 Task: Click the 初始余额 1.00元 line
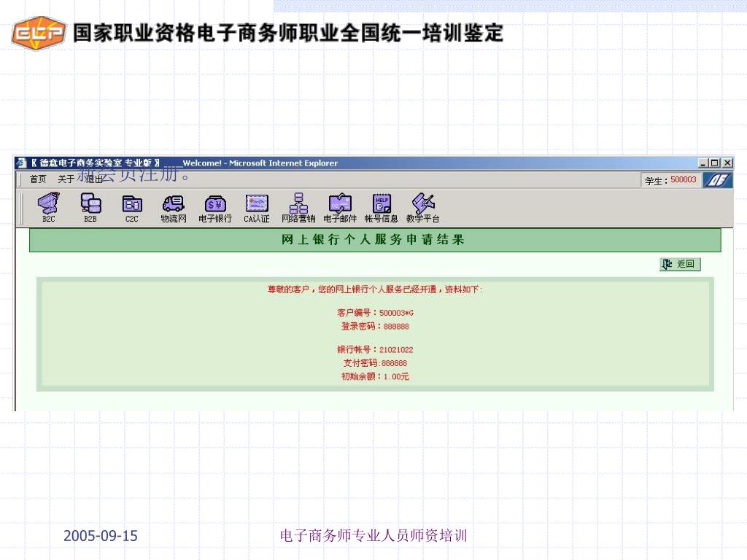pos(375,376)
